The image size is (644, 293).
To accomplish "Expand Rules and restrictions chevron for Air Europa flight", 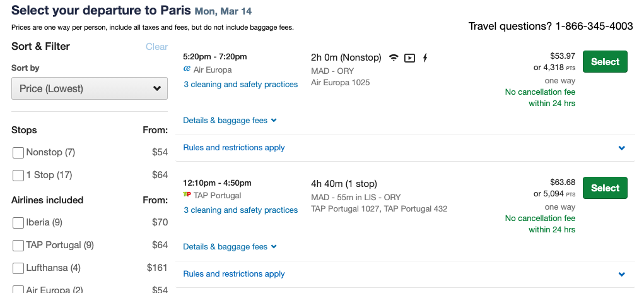I will (x=621, y=148).
